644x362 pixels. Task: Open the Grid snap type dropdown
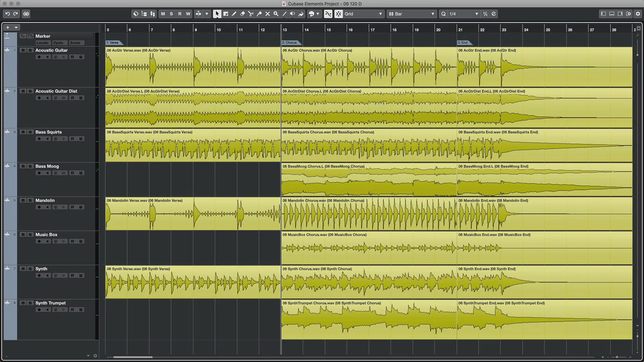[364, 14]
